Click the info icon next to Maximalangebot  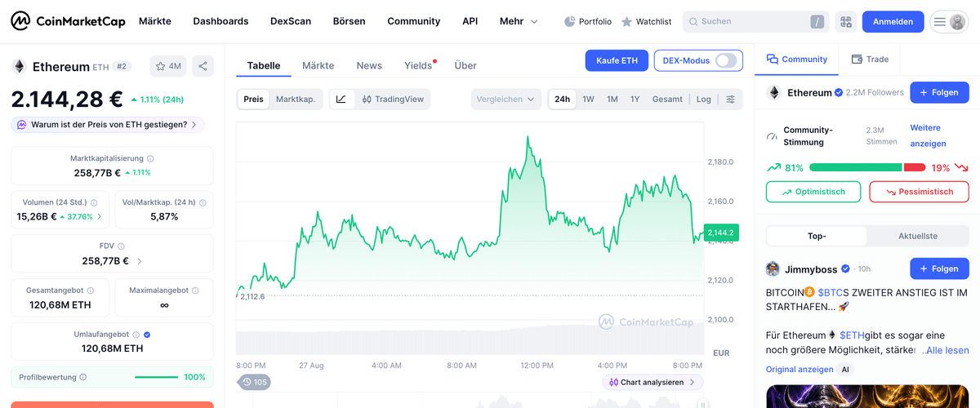[195, 290]
